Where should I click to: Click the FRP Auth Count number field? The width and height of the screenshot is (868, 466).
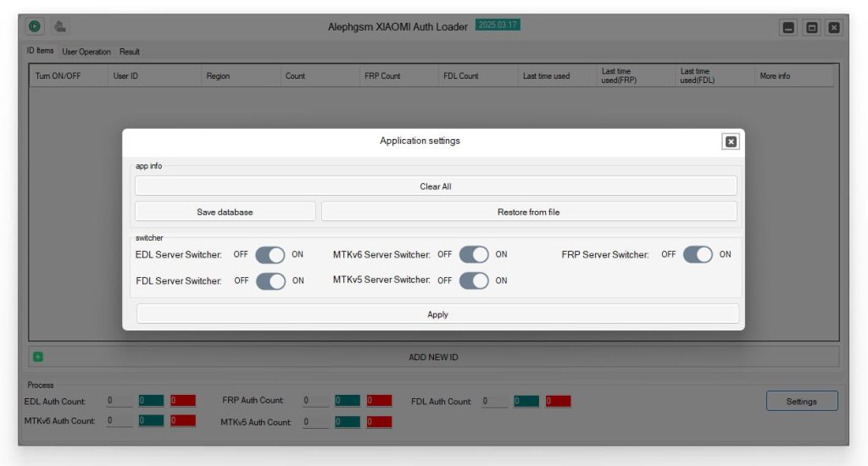click(x=315, y=401)
